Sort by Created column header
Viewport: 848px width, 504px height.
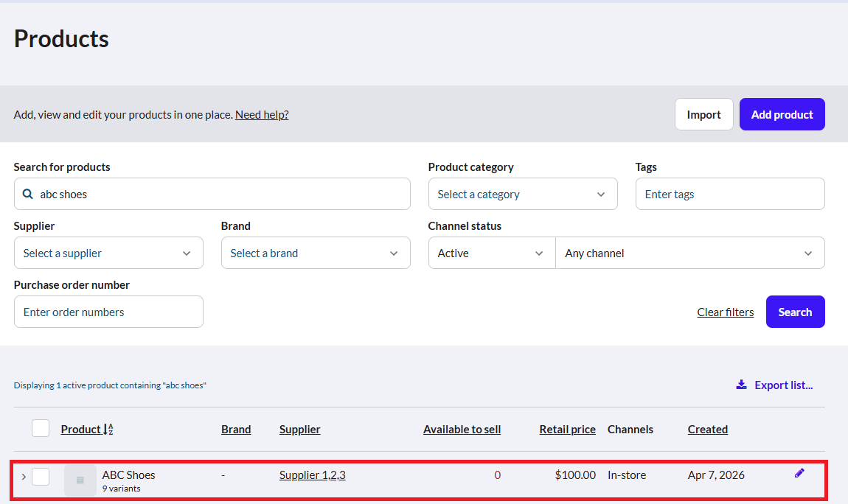click(707, 430)
